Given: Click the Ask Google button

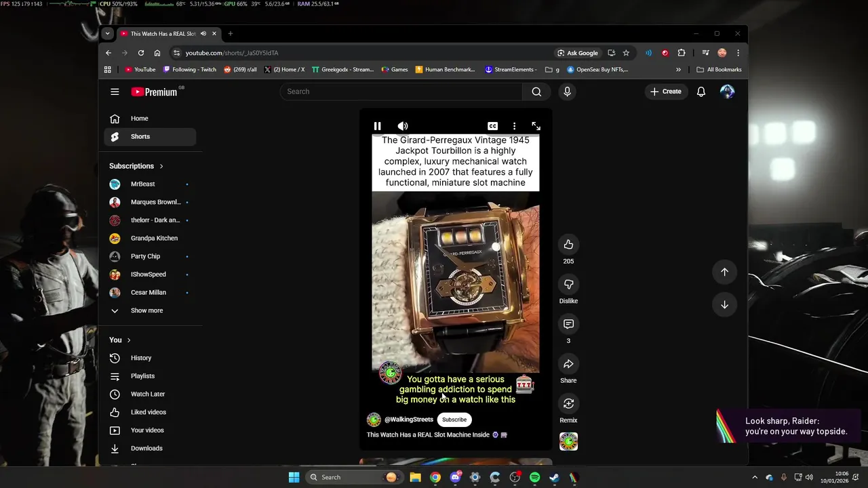Looking at the screenshot, I should [578, 53].
